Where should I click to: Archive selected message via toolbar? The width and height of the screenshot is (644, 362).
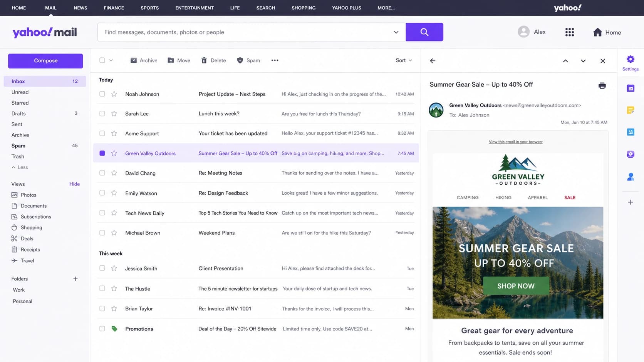144,60
